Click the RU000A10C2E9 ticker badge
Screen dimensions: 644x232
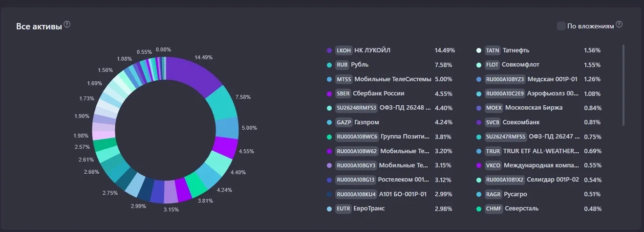point(505,93)
